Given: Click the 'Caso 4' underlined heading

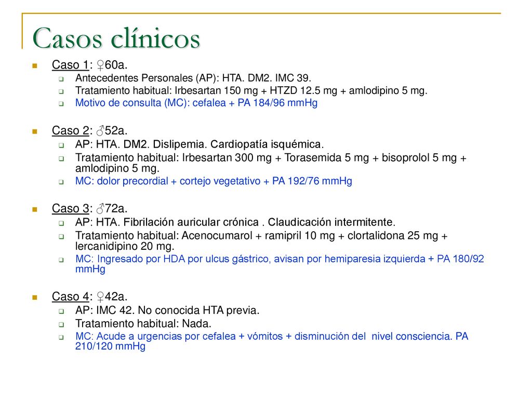Looking at the screenshot, I should [x=70, y=297].
